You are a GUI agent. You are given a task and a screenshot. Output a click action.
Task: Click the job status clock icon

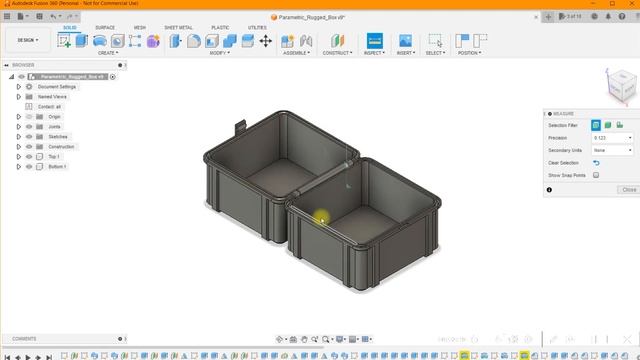[594, 17]
